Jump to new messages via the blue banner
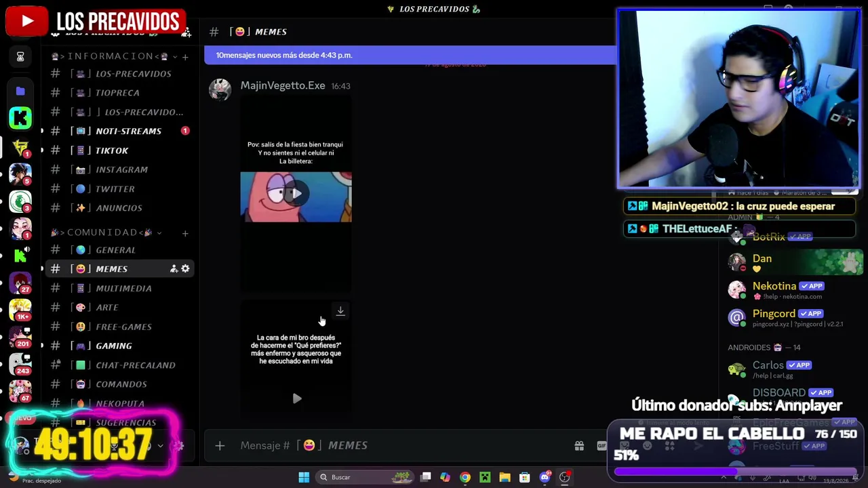868x488 pixels. [410, 56]
